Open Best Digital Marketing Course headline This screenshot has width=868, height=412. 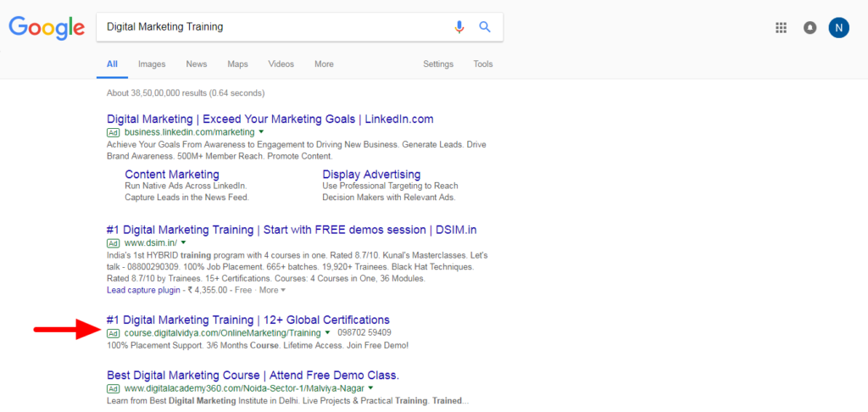[x=253, y=375]
